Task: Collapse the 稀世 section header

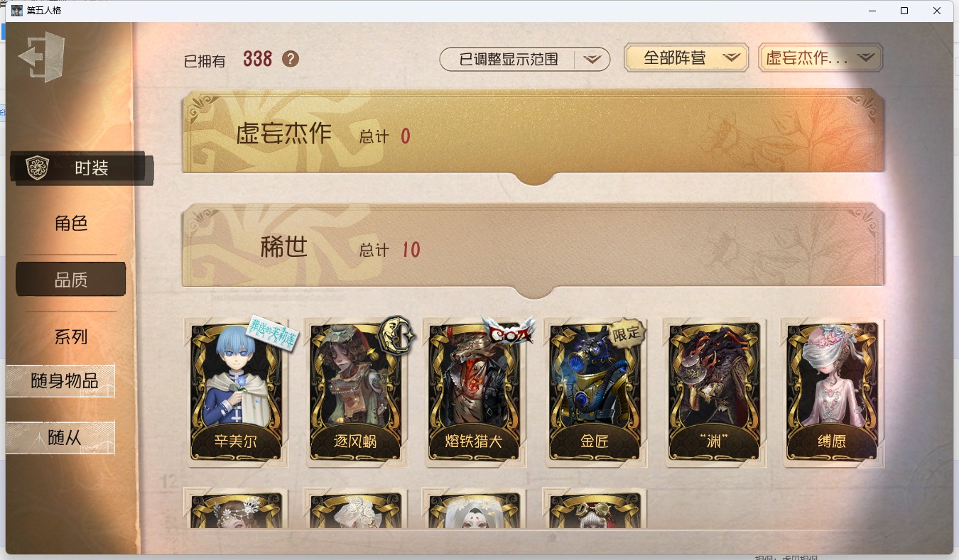Action: (x=533, y=248)
